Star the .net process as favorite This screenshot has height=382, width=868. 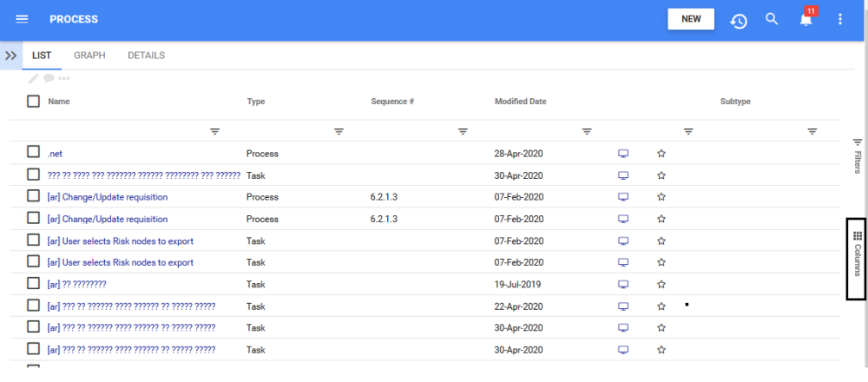coord(661,154)
